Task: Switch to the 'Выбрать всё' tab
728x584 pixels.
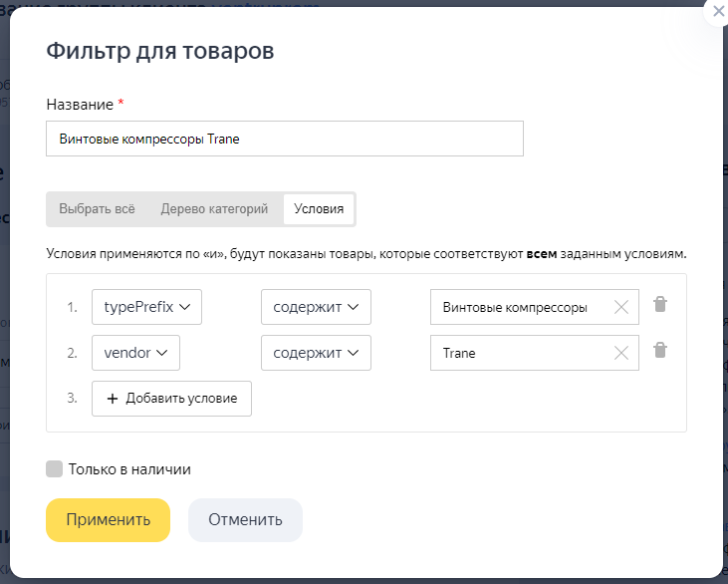Action: point(97,209)
